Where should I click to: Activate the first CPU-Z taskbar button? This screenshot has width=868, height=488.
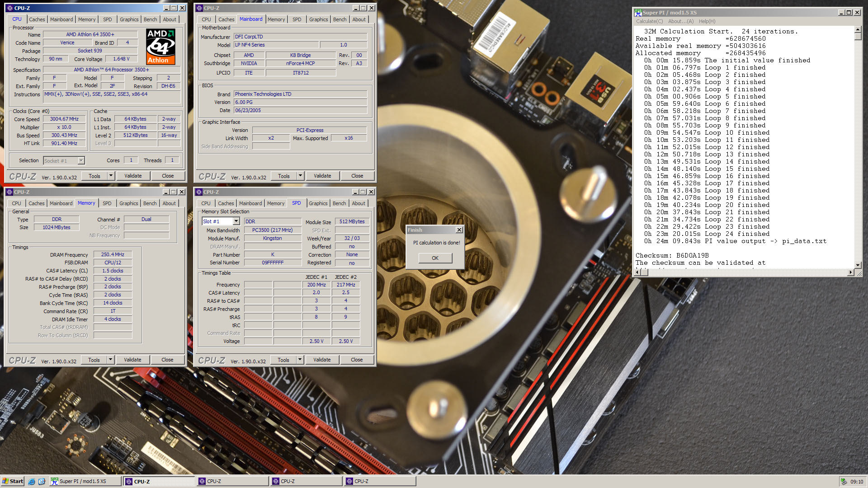pyautogui.click(x=159, y=482)
